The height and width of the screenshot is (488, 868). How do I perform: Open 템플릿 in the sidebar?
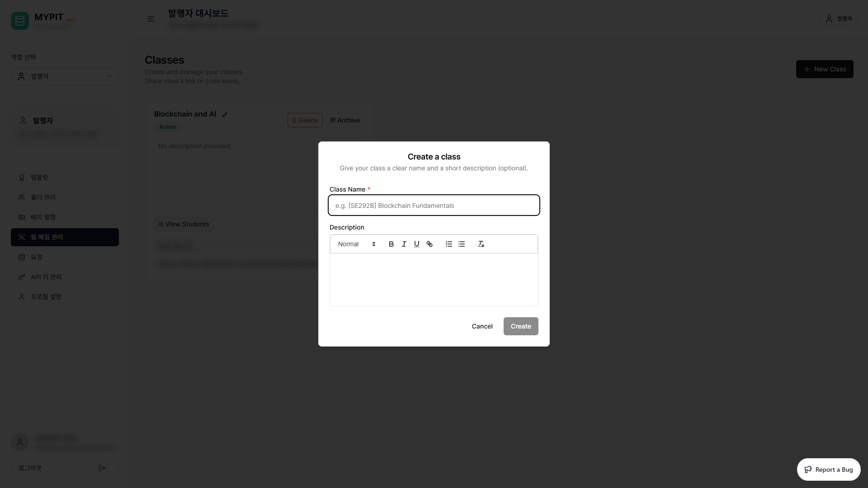tap(39, 178)
